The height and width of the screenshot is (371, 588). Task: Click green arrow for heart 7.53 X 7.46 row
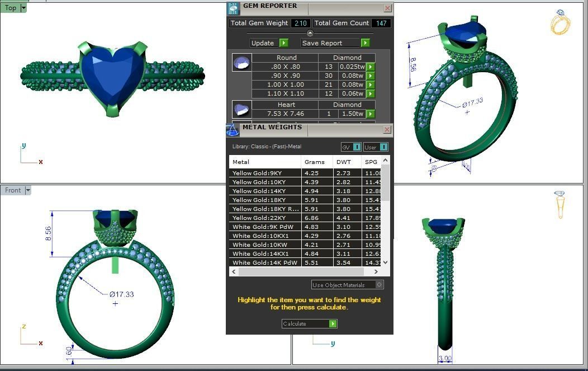tap(371, 114)
